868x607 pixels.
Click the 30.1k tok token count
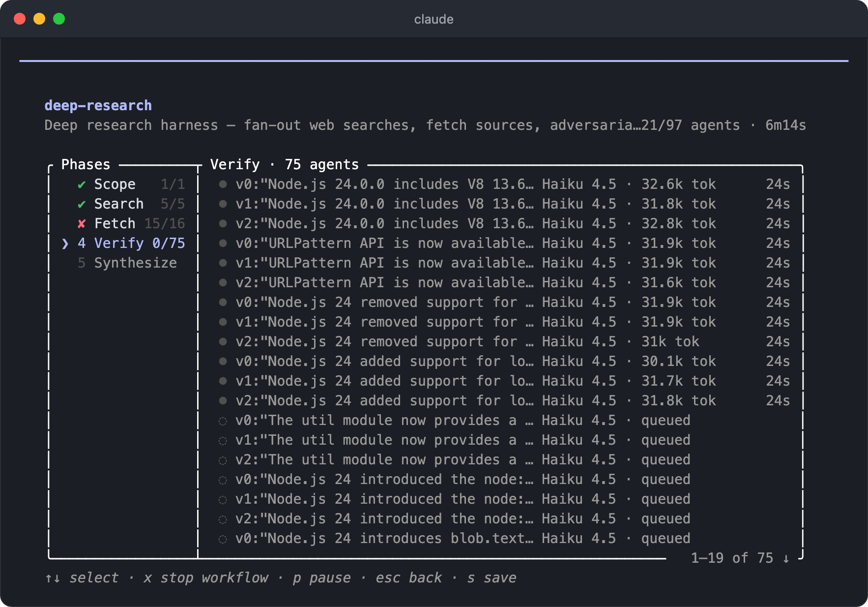click(x=678, y=361)
